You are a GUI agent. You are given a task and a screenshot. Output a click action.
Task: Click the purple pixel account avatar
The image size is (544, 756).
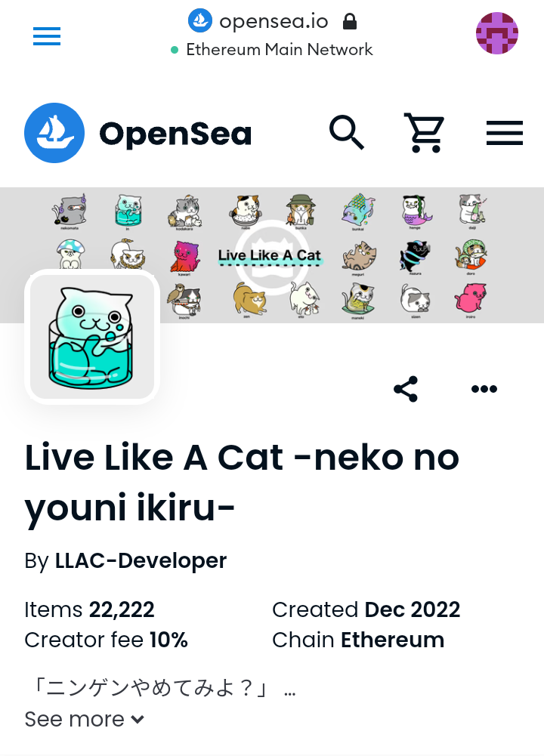pyautogui.click(x=496, y=33)
